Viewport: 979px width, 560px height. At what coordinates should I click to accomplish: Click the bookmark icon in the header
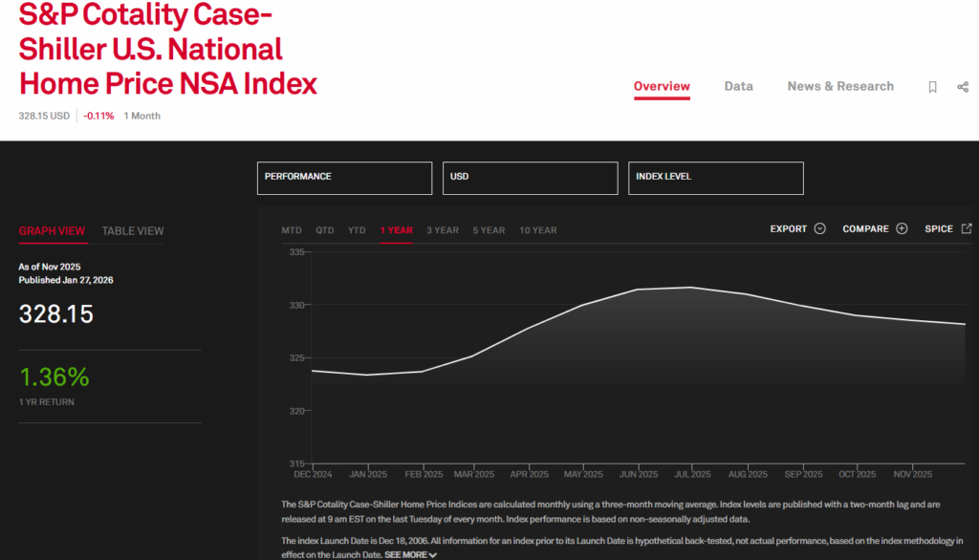(932, 87)
